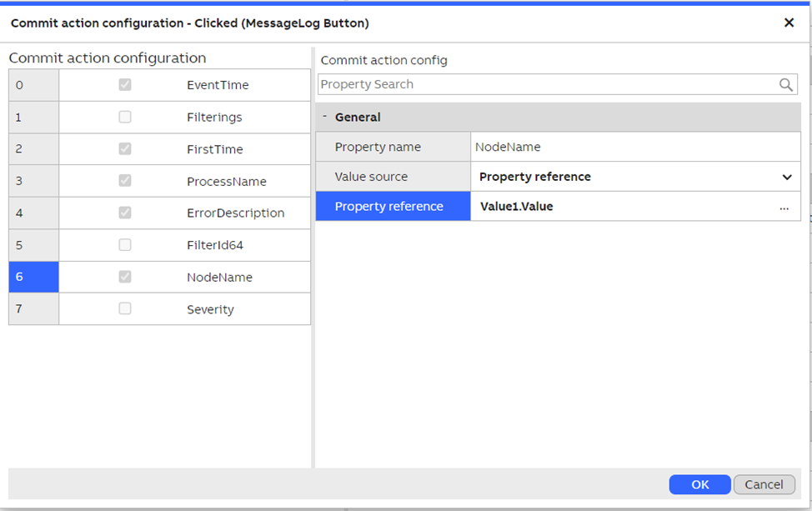812x511 pixels.
Task: Collapse the General section
Action: point(324,117)
